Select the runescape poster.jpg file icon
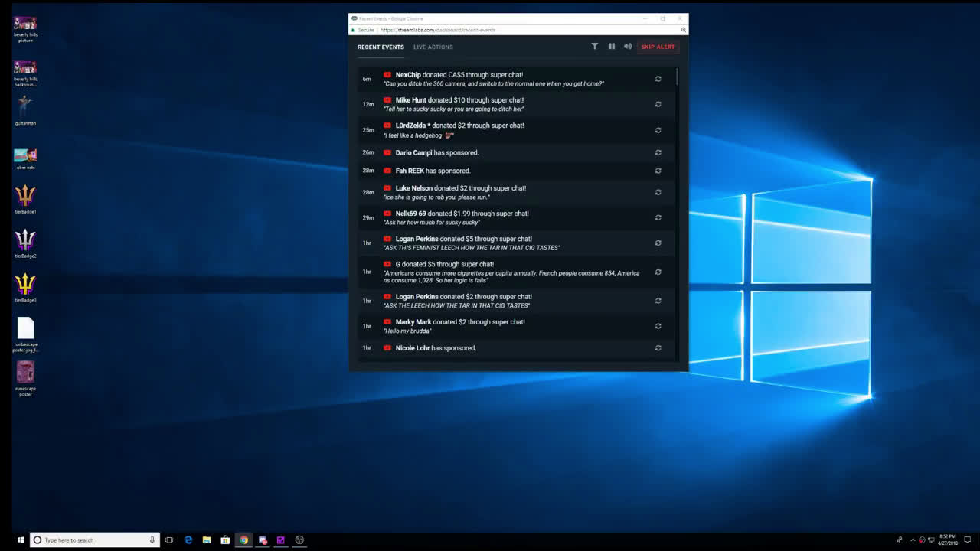Viewport: 980px width, 551px height. click(25, 334)
